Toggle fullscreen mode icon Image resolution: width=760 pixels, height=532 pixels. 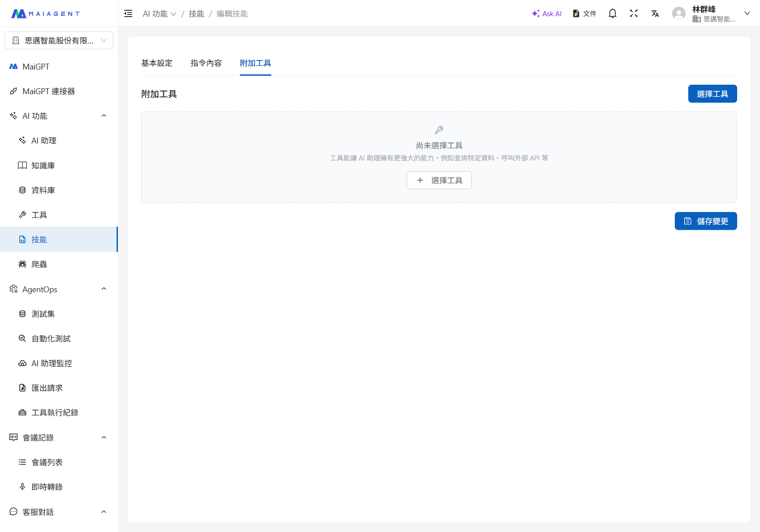click(634, 13)
